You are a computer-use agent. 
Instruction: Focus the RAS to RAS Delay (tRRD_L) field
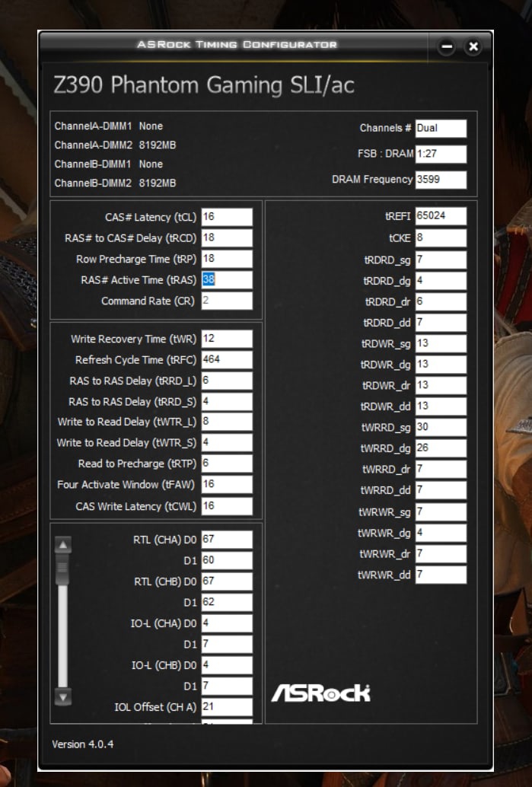coord(227,381)
